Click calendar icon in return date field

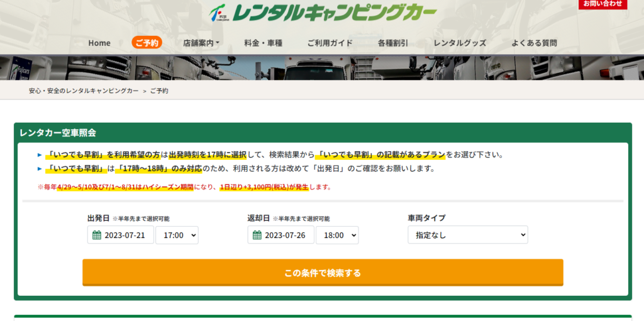[x=257, y=235]
